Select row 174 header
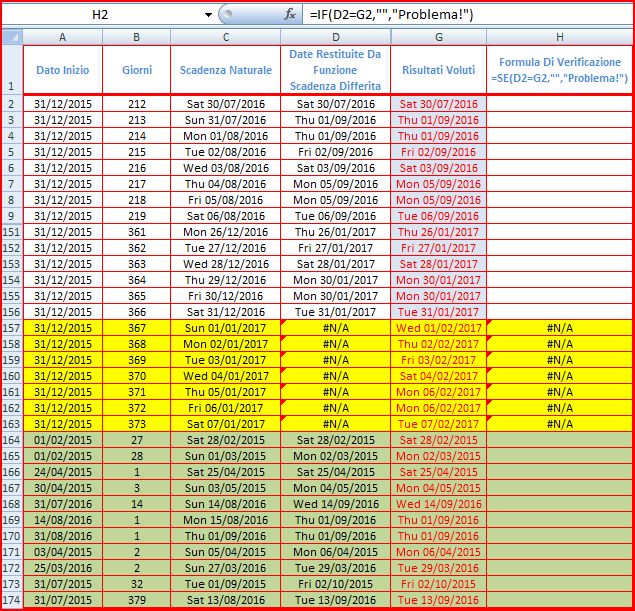Screen dimensions: 635x611 [13, 600]
